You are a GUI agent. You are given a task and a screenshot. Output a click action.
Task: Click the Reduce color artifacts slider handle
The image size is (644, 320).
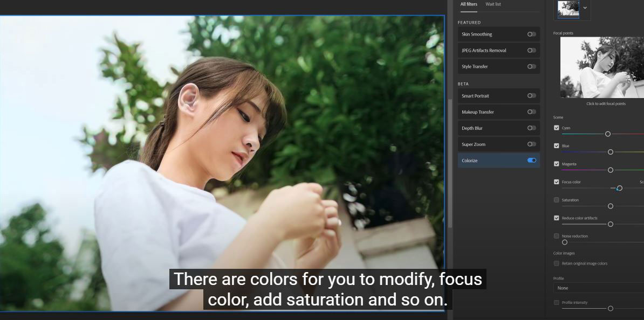(x=611, y=224)
